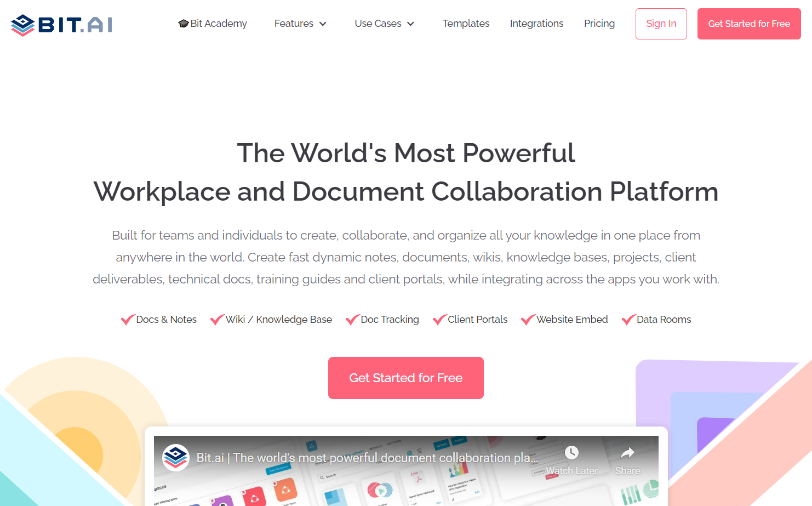This screenshot has width=812, height=506.
Task: Click the Website Embed text
Action: [573, 320]
